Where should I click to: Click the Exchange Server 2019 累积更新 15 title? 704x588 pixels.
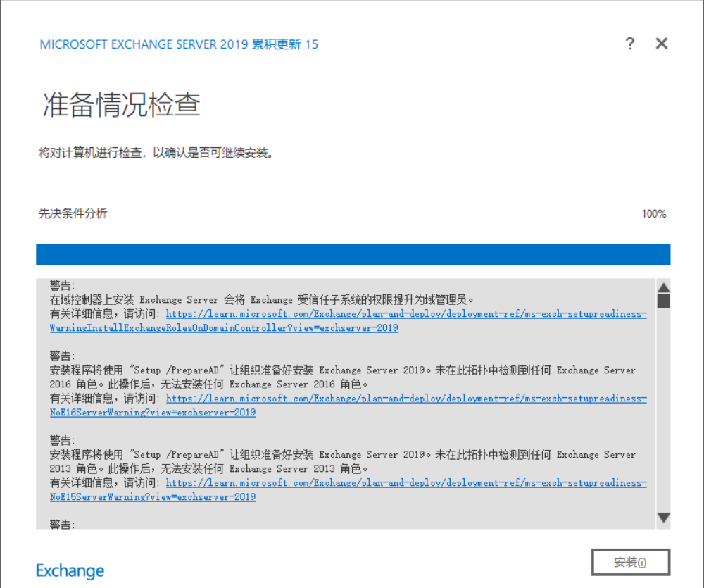179,44
